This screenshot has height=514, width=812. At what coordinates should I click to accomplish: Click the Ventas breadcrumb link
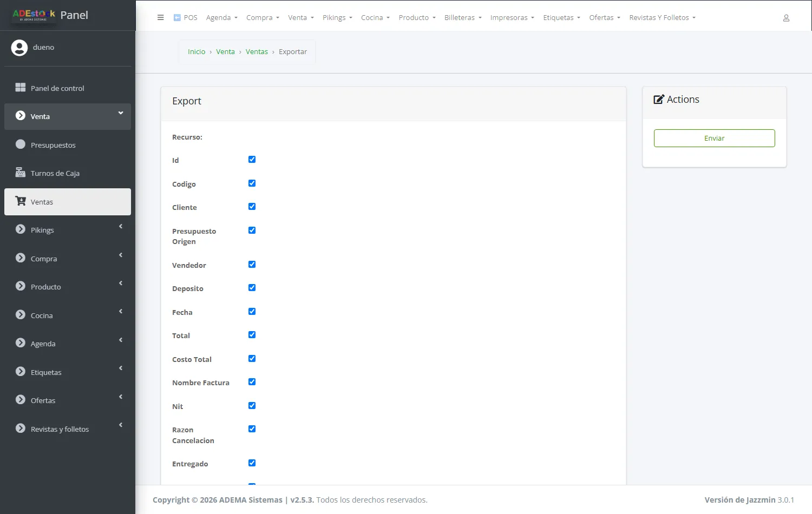coord(257,52)
